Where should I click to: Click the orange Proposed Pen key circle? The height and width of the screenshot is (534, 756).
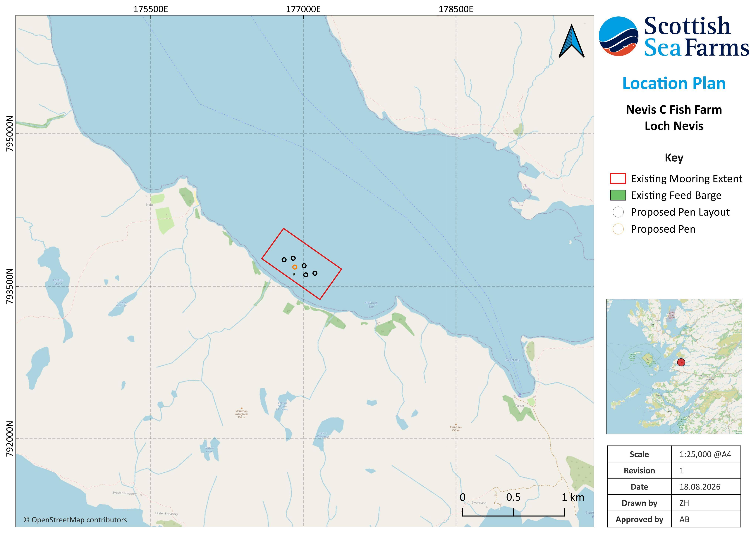pos(618,229)
